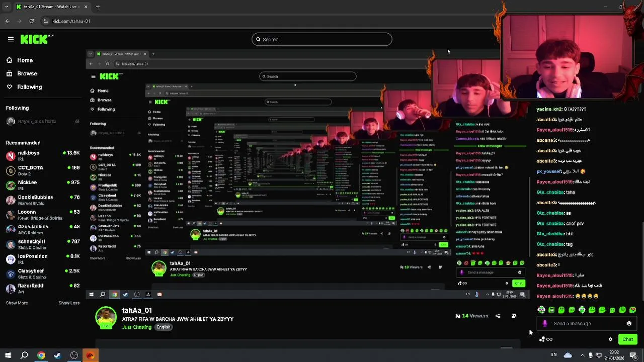
Task: Click the microphone icon in the system tray
Action: pos(591,355)
